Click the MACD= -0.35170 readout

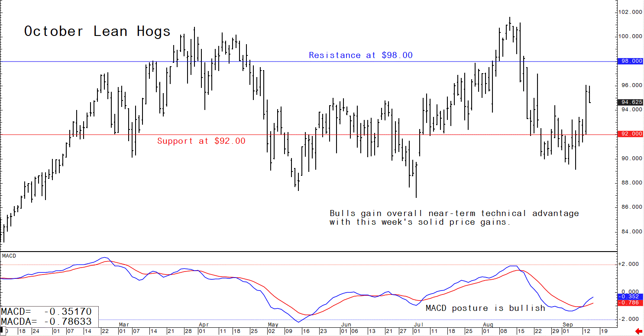tap(46, 312)
